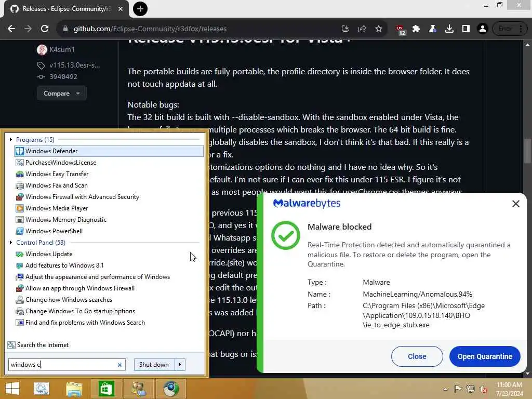The height and width of the screenshot is (399, 532).
Task: Click the muted volume tray icon
Action: pos(483,389)
